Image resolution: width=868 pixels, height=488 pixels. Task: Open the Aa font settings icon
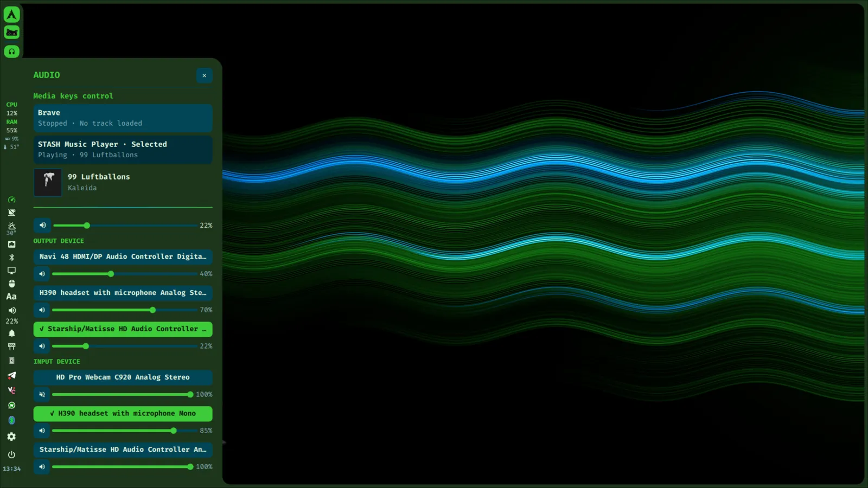pos(11,297)
